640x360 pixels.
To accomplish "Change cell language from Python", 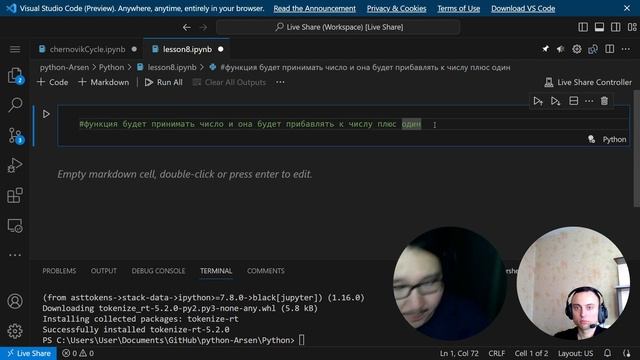I will pos(614,139).
